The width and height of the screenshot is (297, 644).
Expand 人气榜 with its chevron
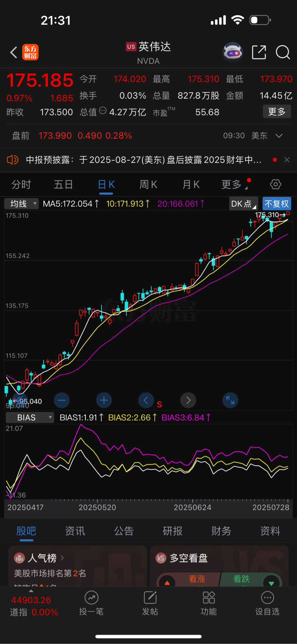coord(62,558)
